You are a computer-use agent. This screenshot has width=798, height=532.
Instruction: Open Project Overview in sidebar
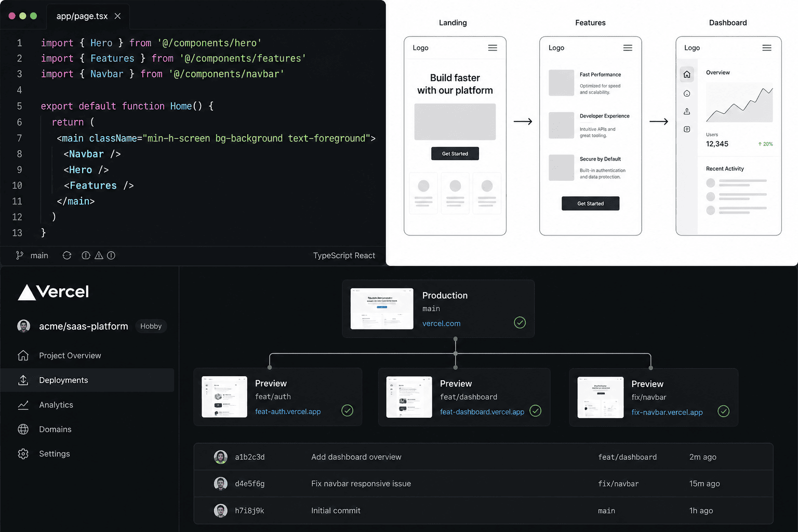(87, 355)
